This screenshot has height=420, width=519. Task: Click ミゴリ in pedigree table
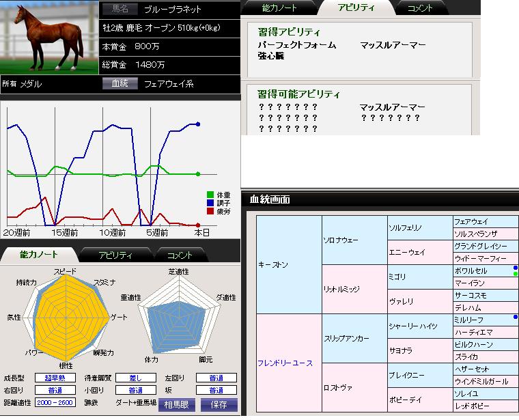click(420, 277)
